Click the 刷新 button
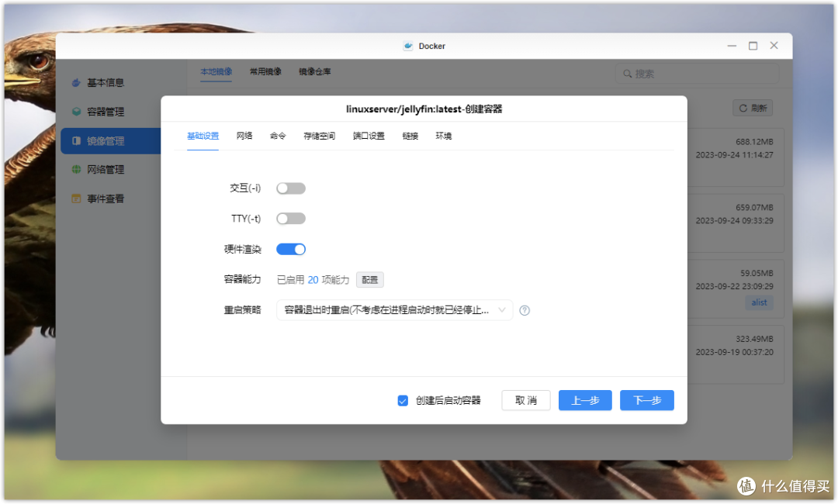 [x=753, y=109]
